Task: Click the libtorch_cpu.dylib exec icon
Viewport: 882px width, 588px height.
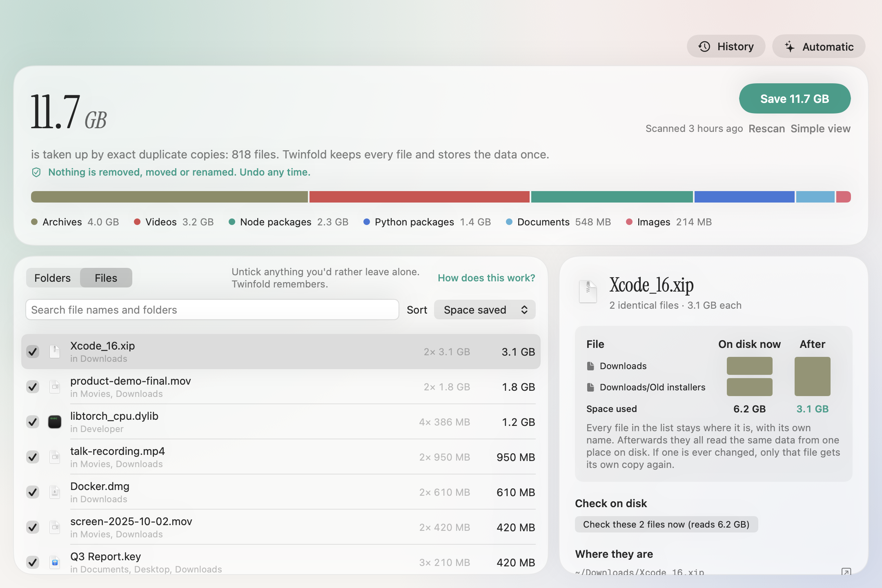Action: tap(55, 422)
